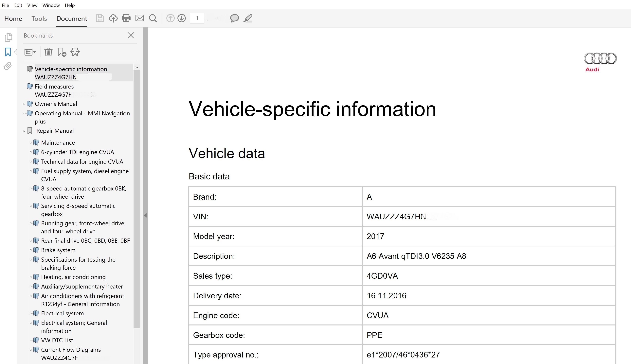Collapse the Repair Manual bookmark
Image resolution: width=631 pixels, height=364 pixels.
[x=25, y=131]
